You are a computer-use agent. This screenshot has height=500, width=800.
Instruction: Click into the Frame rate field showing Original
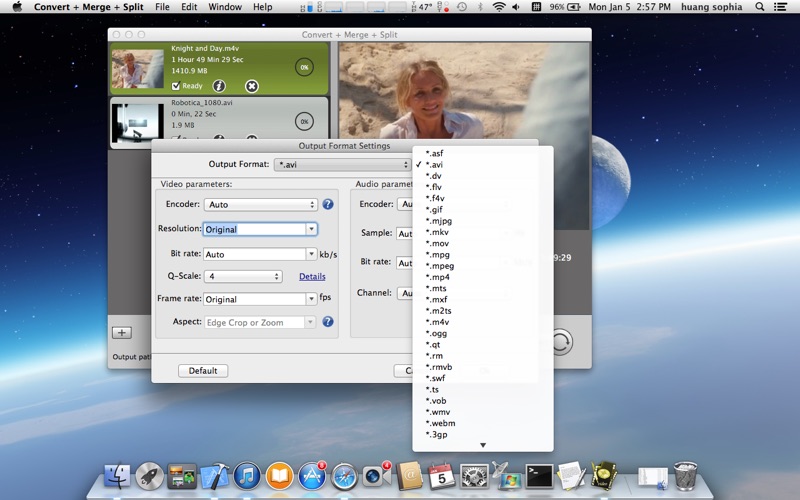pos(255,298)
